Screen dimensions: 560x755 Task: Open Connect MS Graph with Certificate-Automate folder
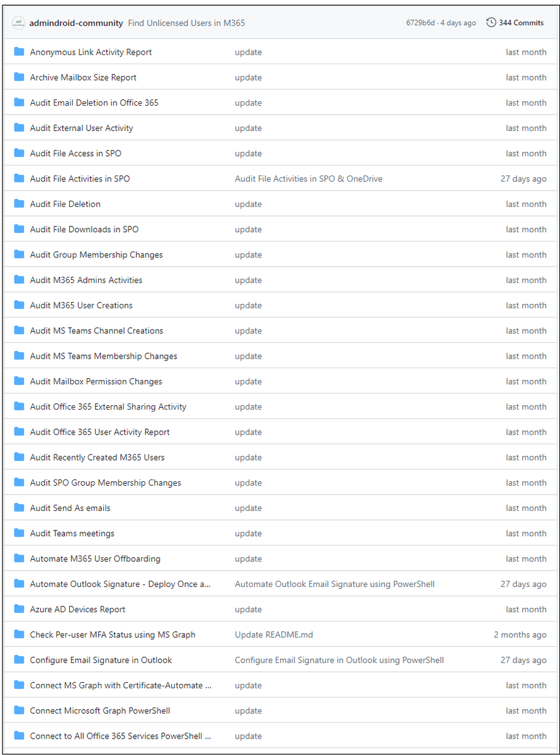click(x=121, y=685)
